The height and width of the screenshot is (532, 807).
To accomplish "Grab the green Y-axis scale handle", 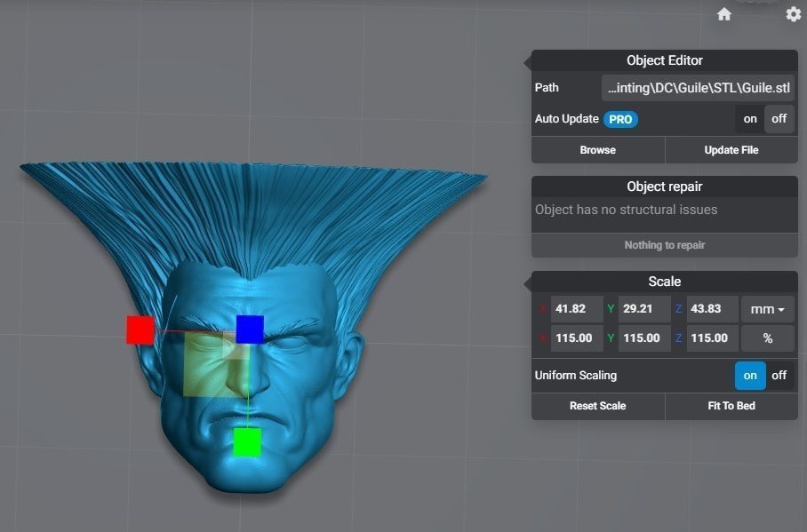I will coord(248,442).
